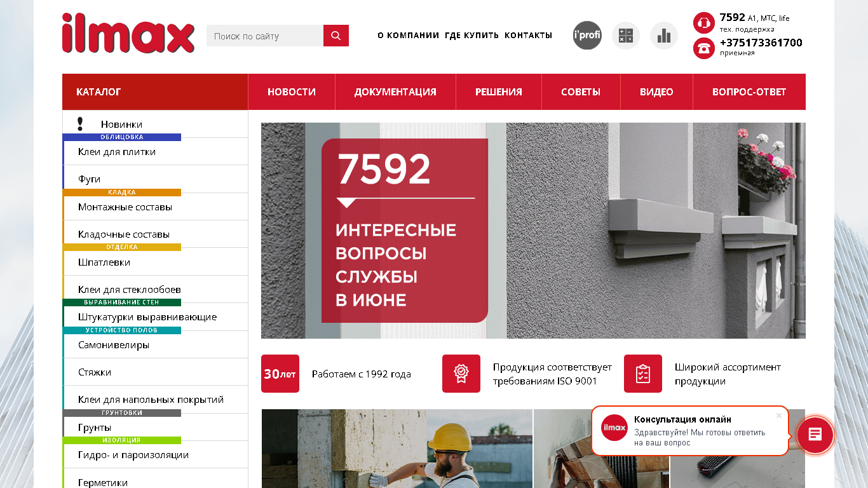The image size is (868, 488).
Task: Open the worker in yellow helmet image
Action: (397, 449)
